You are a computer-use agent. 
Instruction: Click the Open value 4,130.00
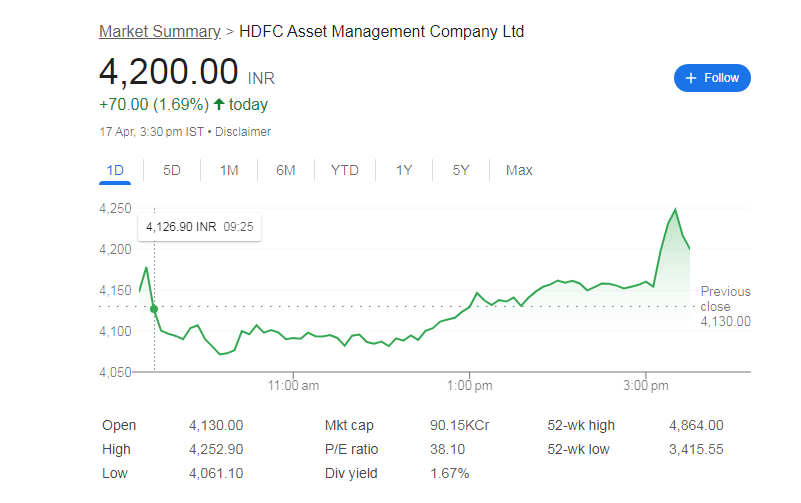pyautogui.click(x=216, y=425)
